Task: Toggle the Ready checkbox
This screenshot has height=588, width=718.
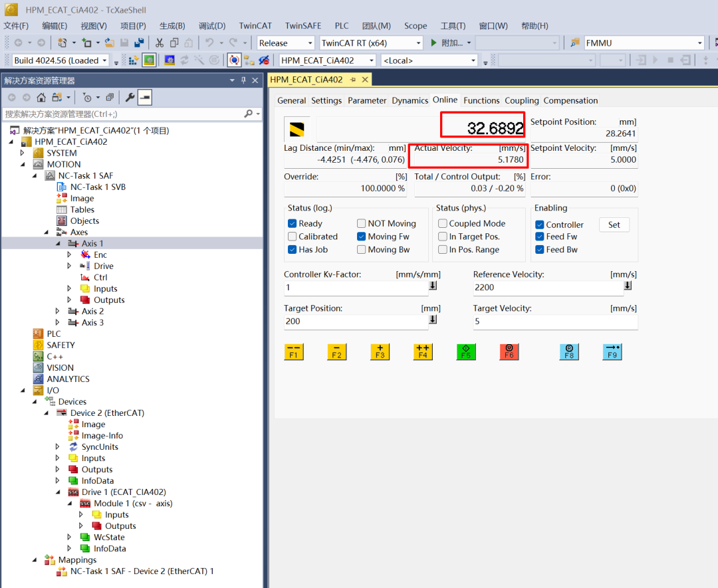Action: tap(292, 223)
